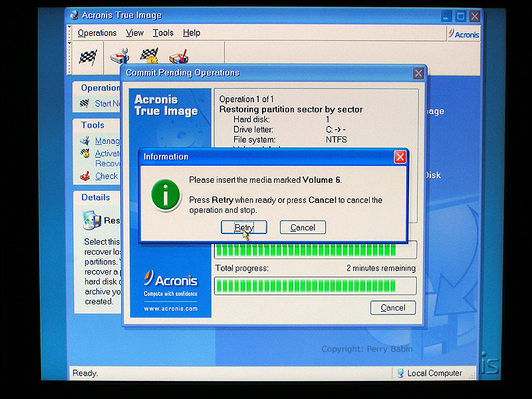This screenshot has width=532, height=399.
Task: Open the Operations menu
Action: [97, 33]
